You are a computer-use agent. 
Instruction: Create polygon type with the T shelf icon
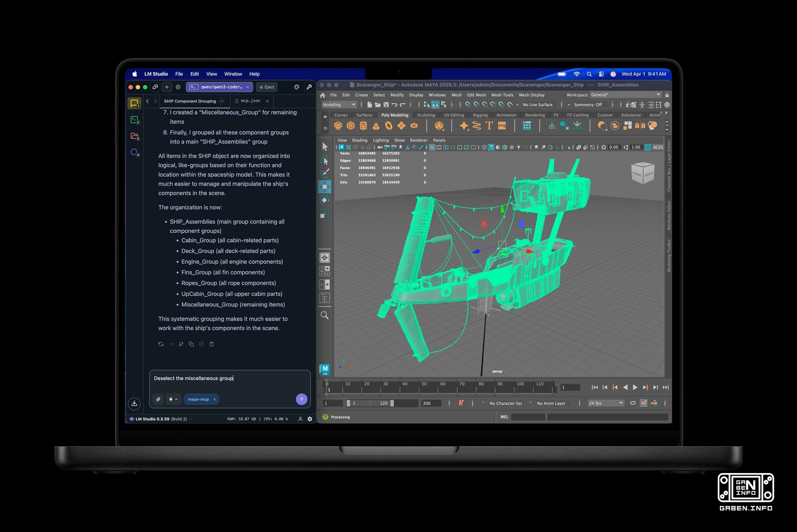click(x=489, y=126)
